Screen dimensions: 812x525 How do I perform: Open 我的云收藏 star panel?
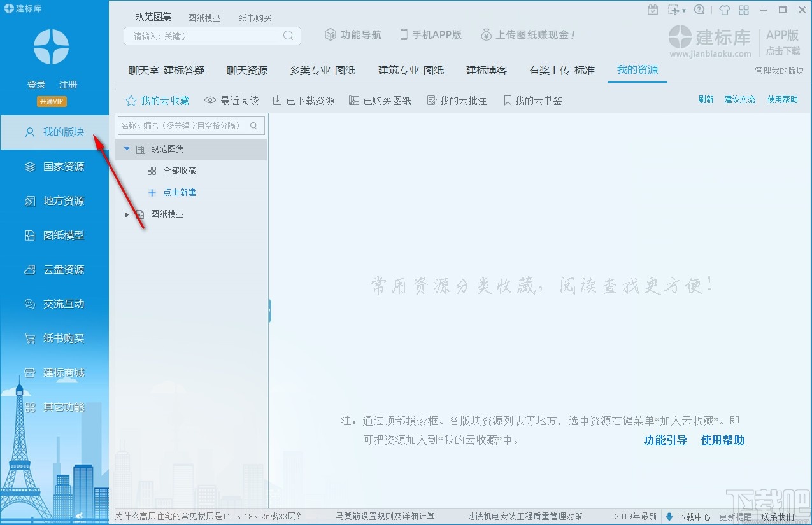pos(157,100)
